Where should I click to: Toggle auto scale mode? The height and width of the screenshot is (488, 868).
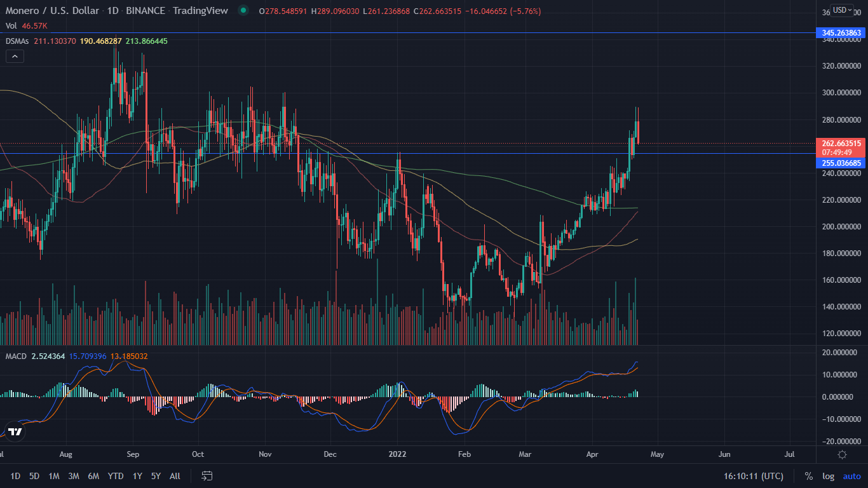852,476
